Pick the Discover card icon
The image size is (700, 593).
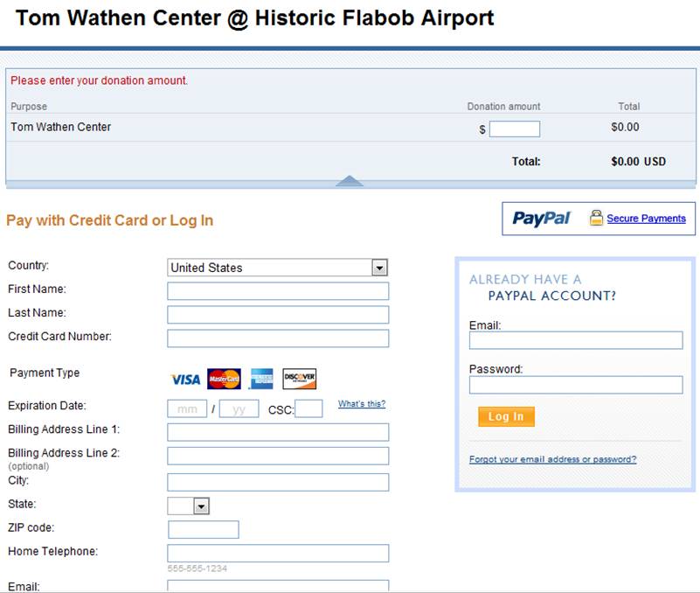pos(300,379)
